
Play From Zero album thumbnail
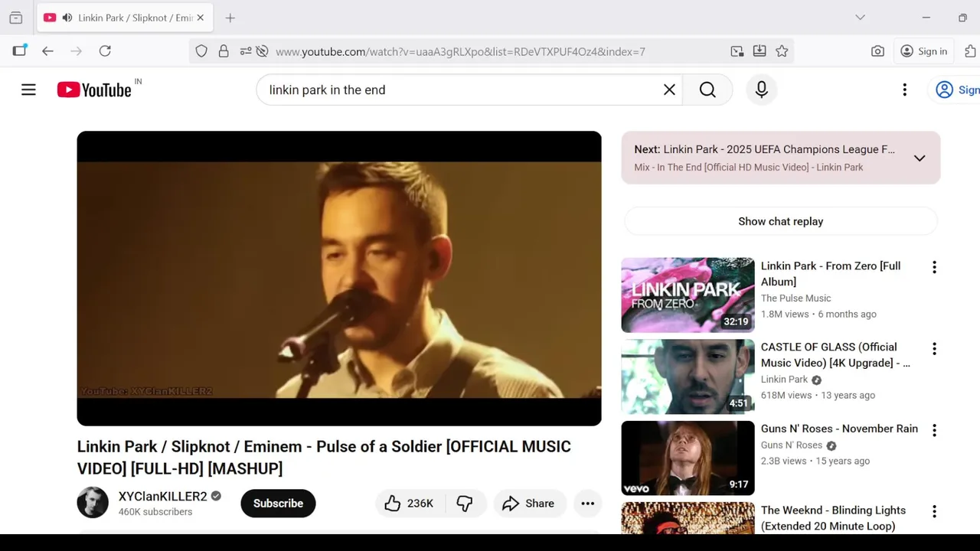688,295
